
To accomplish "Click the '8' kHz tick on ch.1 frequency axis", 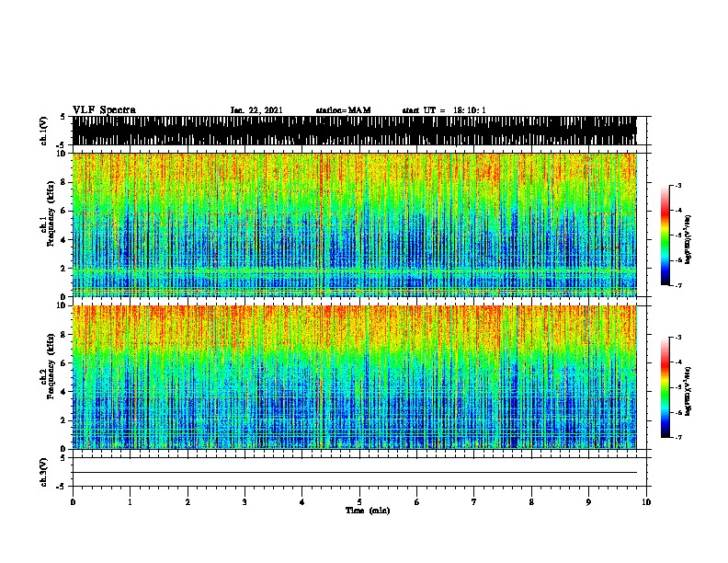I will 63,182.
